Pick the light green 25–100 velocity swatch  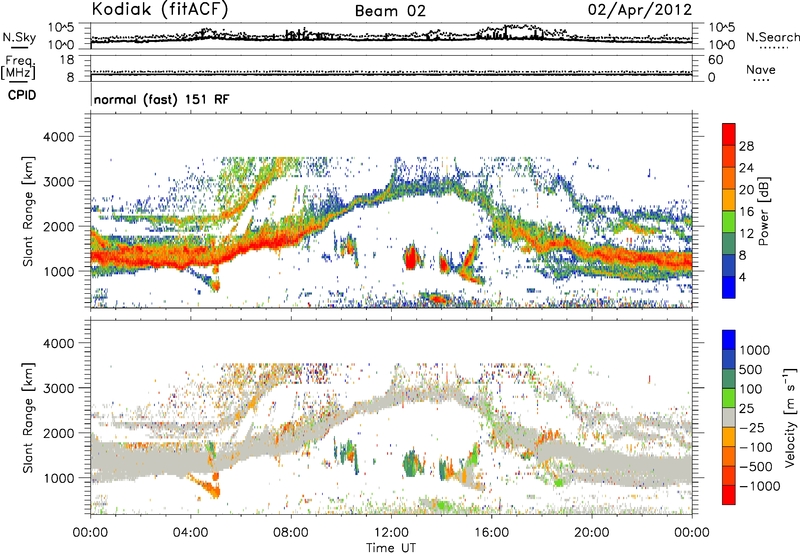[x=729, y=398]
